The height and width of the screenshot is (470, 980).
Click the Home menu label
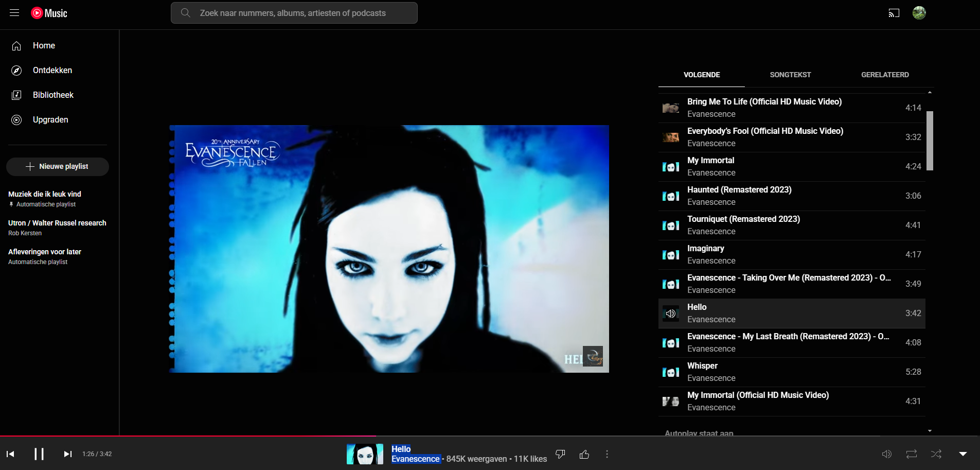pyautogui.click(x=44, y=46)
